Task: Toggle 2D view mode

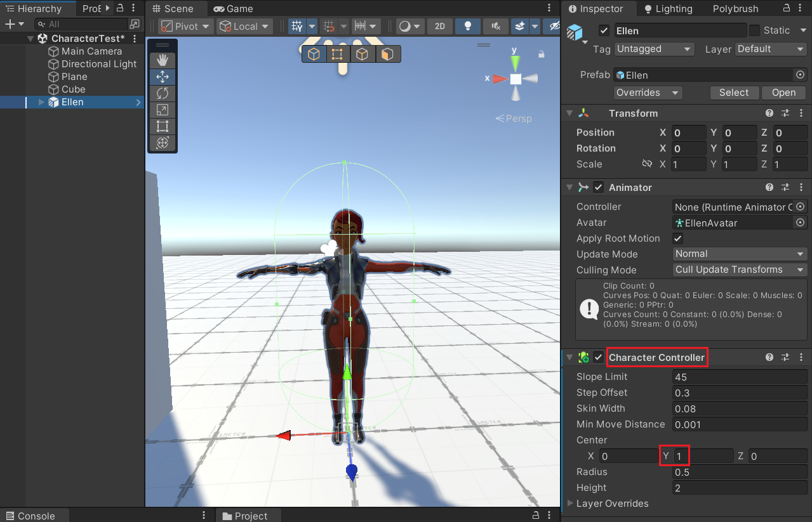Action: [x=439, y=27]
